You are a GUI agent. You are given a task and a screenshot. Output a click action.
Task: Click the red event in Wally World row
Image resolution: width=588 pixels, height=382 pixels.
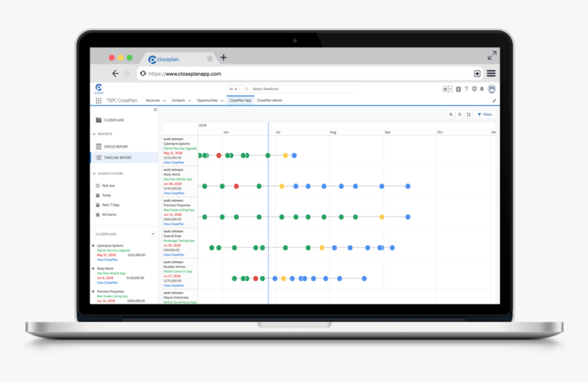click(x=237, y=186)
